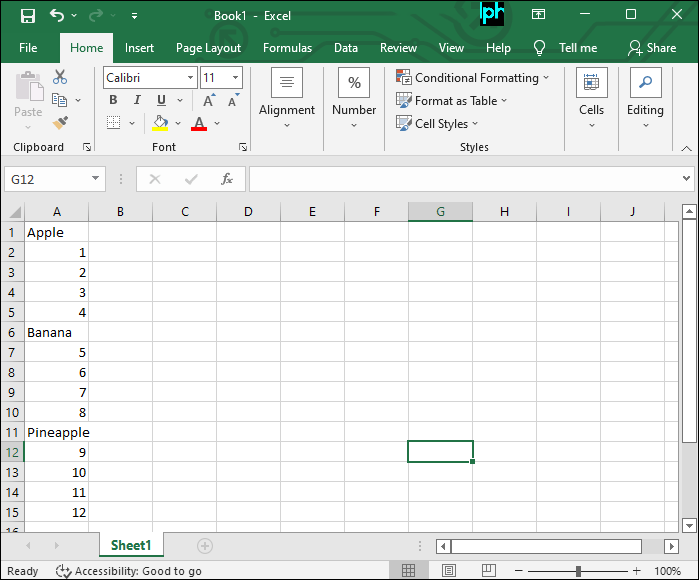Click the Copy icon in Clipboard group
Image resolution: width=699 pixels, height=580 pixels.
(x=59, y=100)
